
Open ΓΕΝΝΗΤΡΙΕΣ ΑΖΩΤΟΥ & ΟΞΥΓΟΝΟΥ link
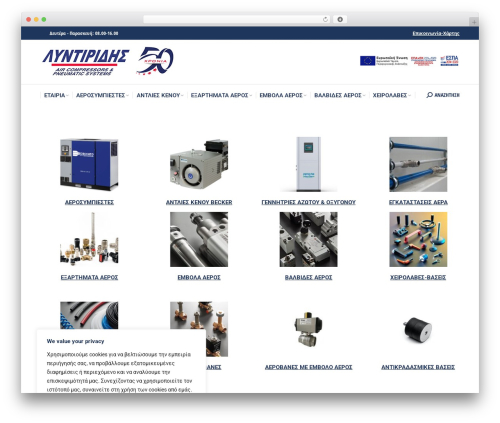click(308, 202)
